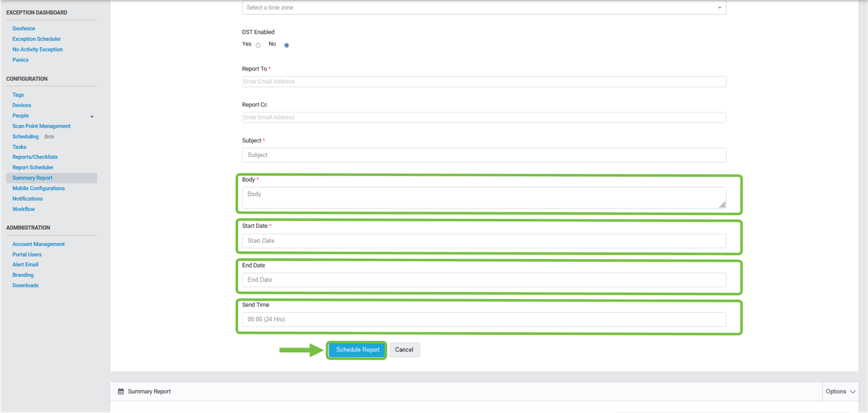Click the Send Time field
Screen dimensions: 868x413
coord(483,320)
